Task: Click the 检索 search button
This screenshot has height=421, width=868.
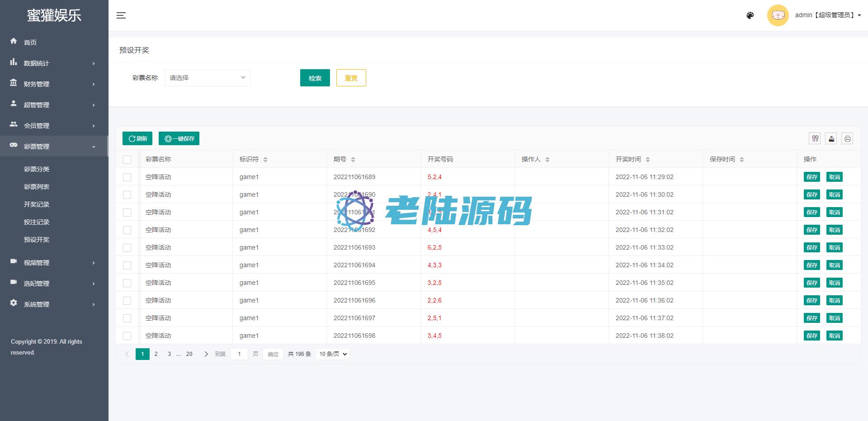Action: click(x=315, y=78)
